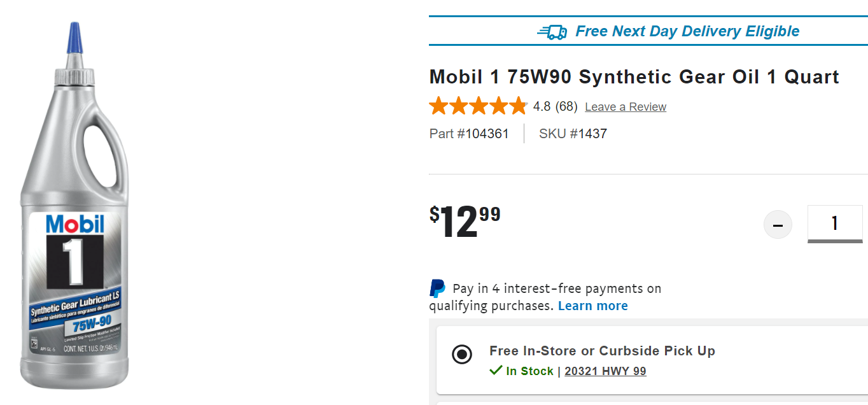The width and height of the screenshot is (868, 405).
Task: Click the green In Stock checkmark
Action: point(496,370)
